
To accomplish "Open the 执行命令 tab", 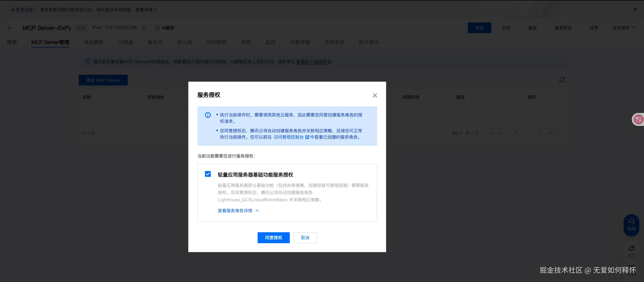I will [369, 42].
